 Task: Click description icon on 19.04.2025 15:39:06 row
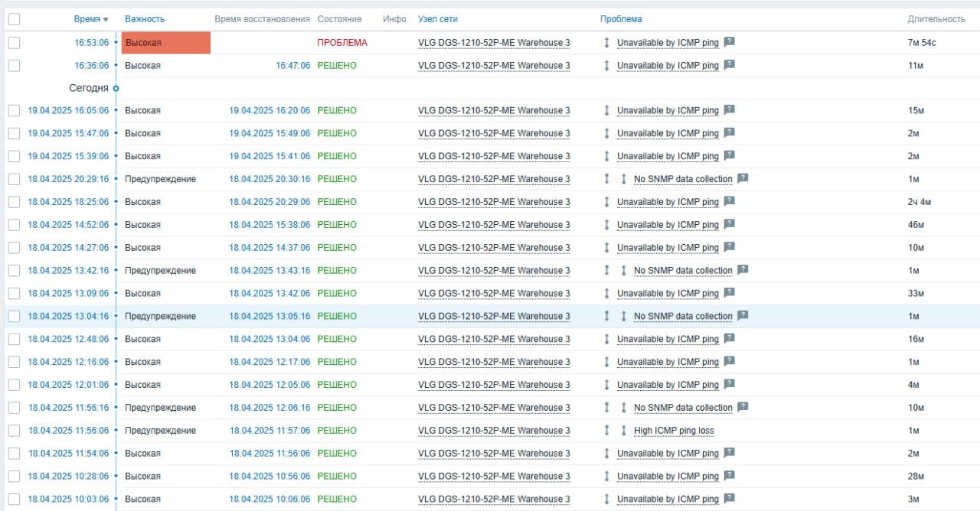click(730, 156)
